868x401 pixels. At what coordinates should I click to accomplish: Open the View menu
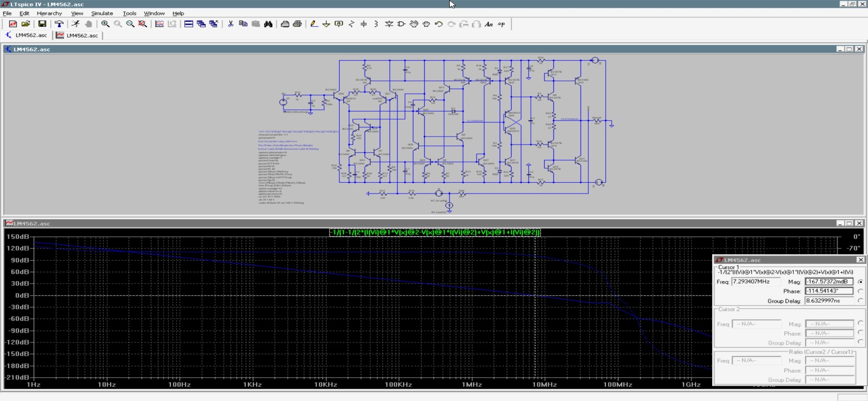click(77, 13)
